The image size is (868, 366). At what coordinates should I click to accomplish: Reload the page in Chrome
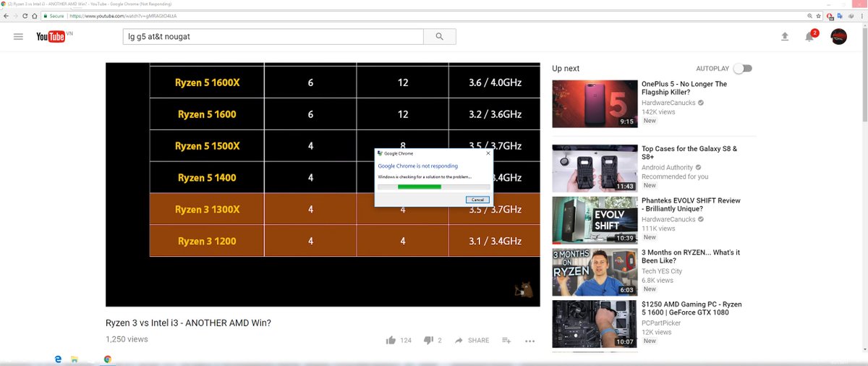tap(25, 15)
